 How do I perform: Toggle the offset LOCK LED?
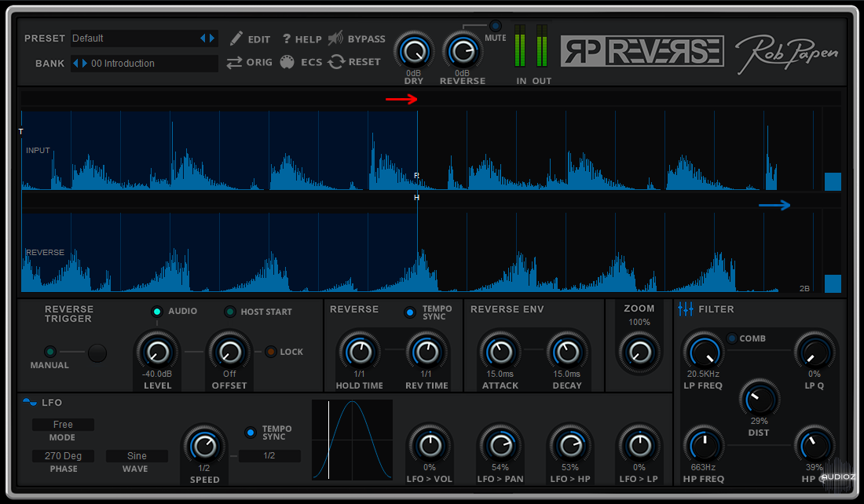270,352
